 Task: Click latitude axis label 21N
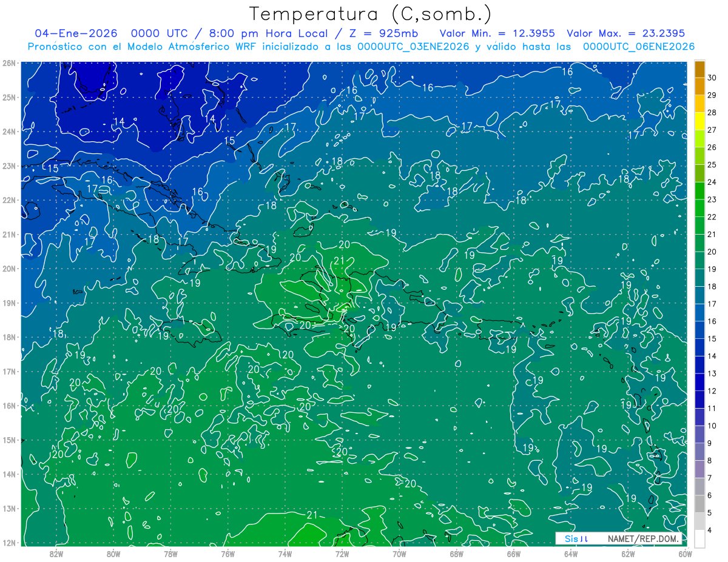tap(8, 234)
